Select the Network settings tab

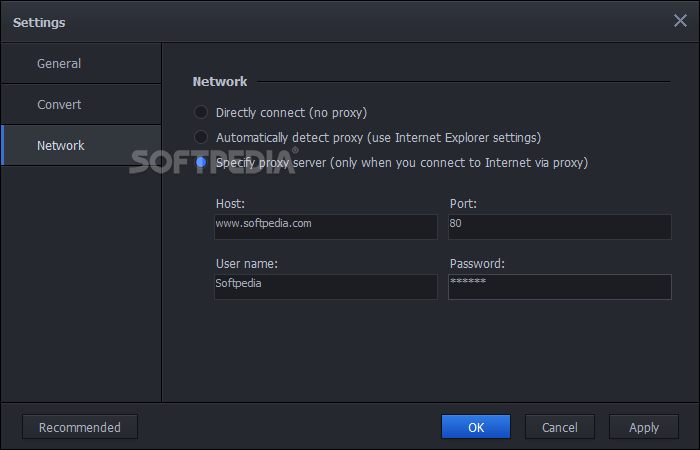[81, 146]
